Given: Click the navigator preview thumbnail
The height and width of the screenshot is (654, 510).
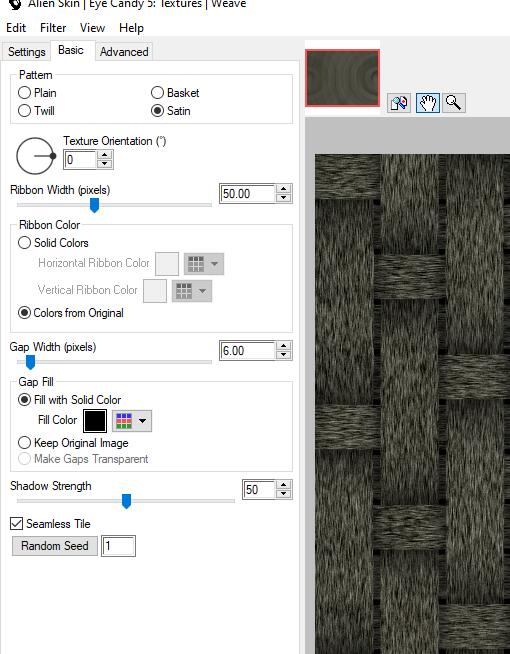Looking at the screenshot, I should [x=342, y=78].
